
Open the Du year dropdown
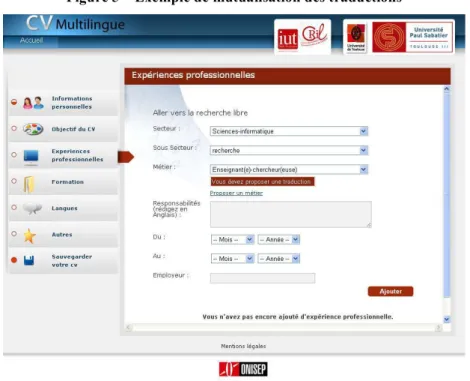(x=279, y=239)
